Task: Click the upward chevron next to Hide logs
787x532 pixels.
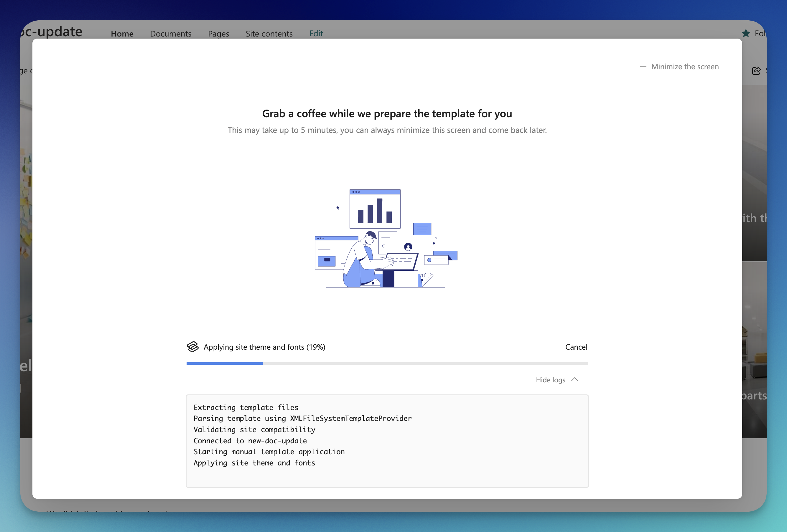Action: 575,379
